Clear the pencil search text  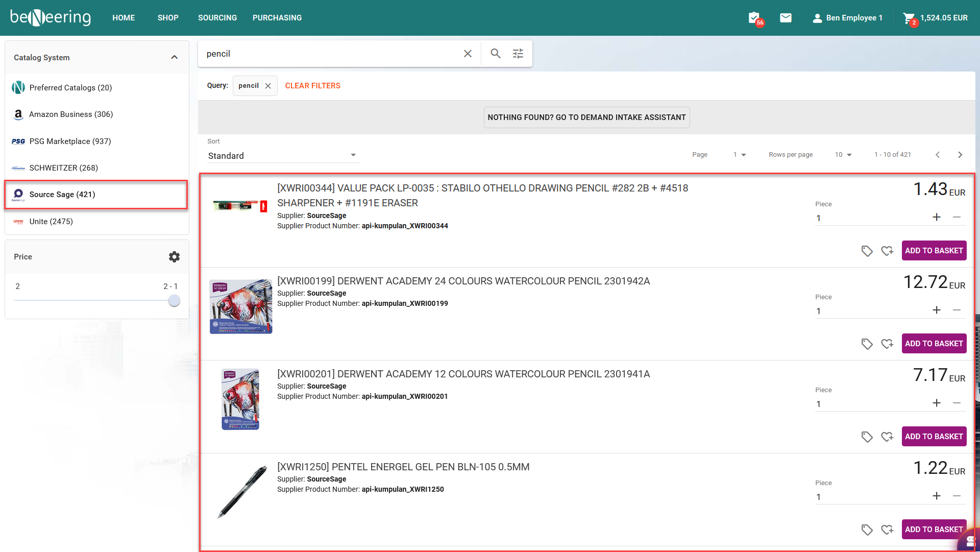click(468, 54)
